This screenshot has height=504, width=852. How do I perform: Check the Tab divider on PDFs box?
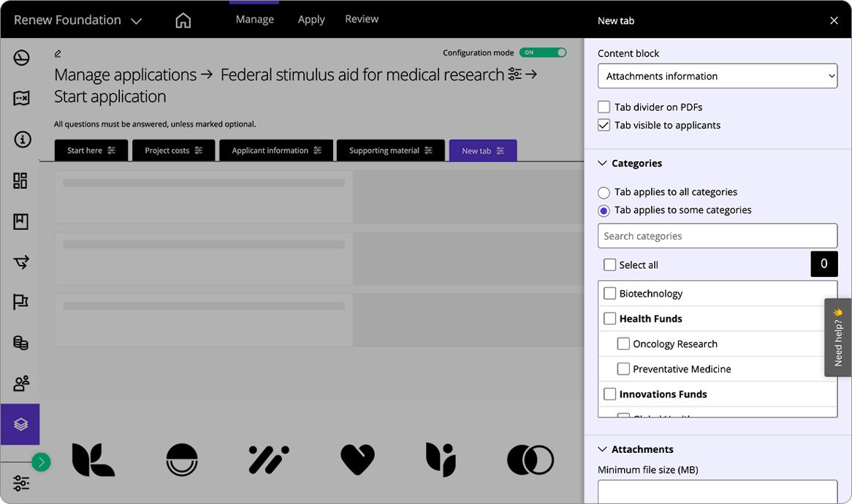pos(604,107)
